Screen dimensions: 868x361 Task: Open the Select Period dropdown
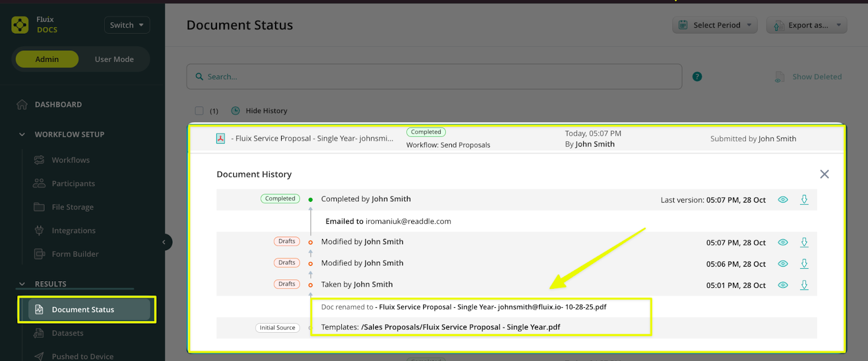pos(714,25)
